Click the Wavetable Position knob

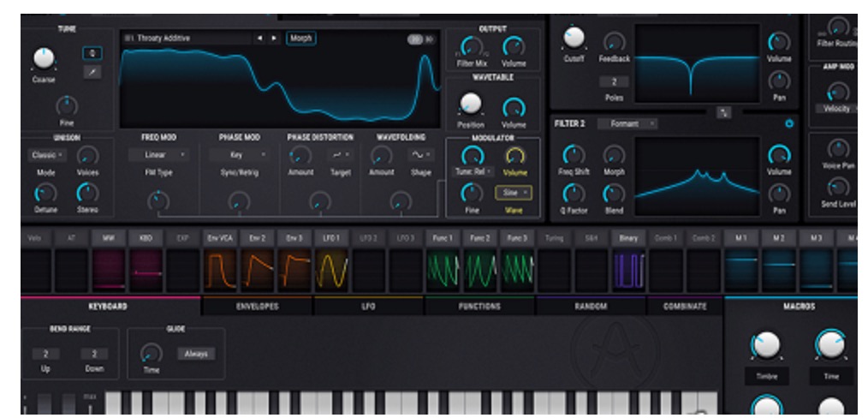(x=471, y=104)
